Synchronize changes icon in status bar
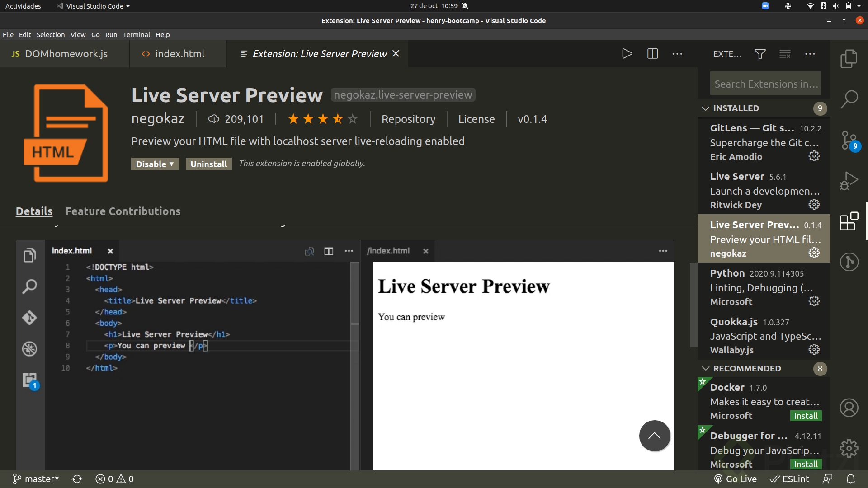868x488 pixels. coord(77,479)
